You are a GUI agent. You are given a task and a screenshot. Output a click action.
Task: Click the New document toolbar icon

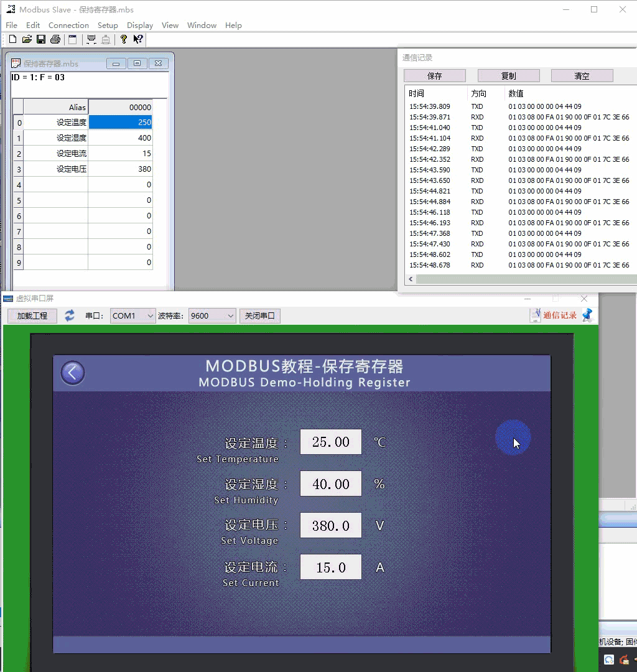tap(13, 39)
